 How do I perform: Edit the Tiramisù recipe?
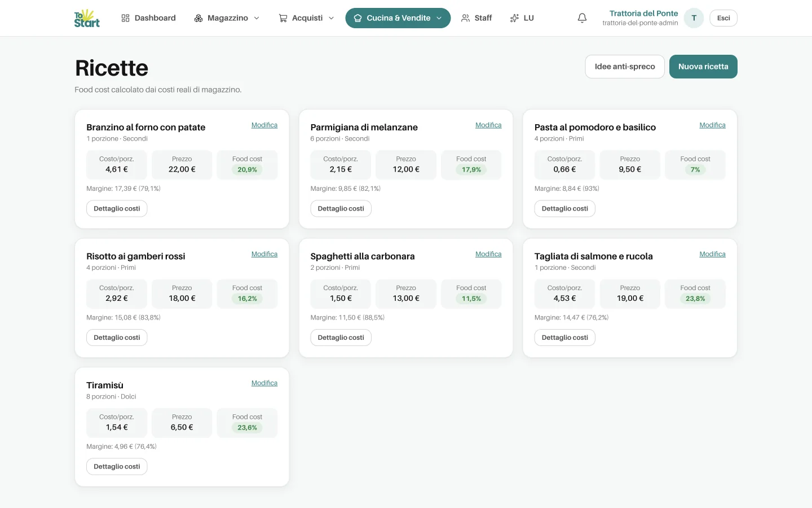264,383
